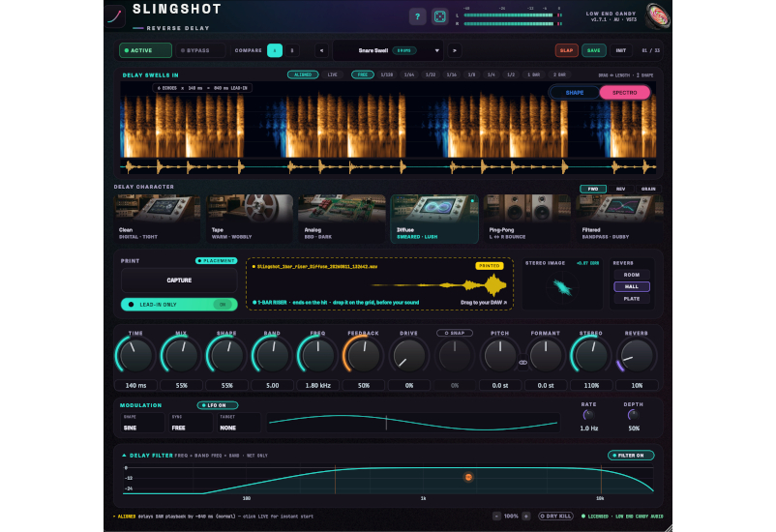Viewport: 776px width, 532px height.
Task: Click the 1.80 kHz freq value field
Action: [317, 385]
